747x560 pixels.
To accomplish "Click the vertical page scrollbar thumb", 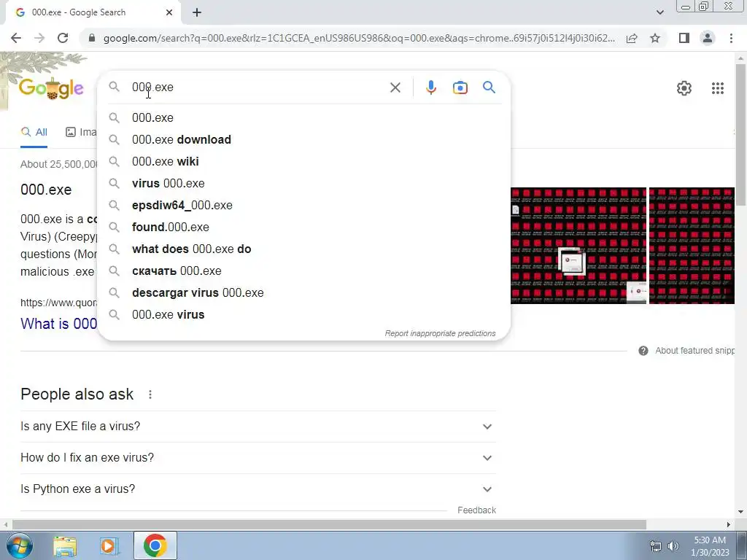I will pyautogui.click(x=740, y=134).
